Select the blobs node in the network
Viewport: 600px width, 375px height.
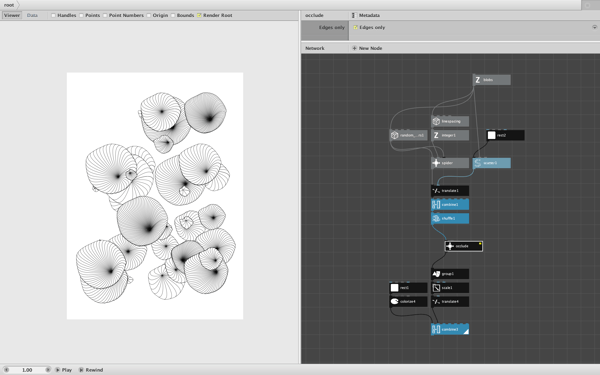coord(492,80)
